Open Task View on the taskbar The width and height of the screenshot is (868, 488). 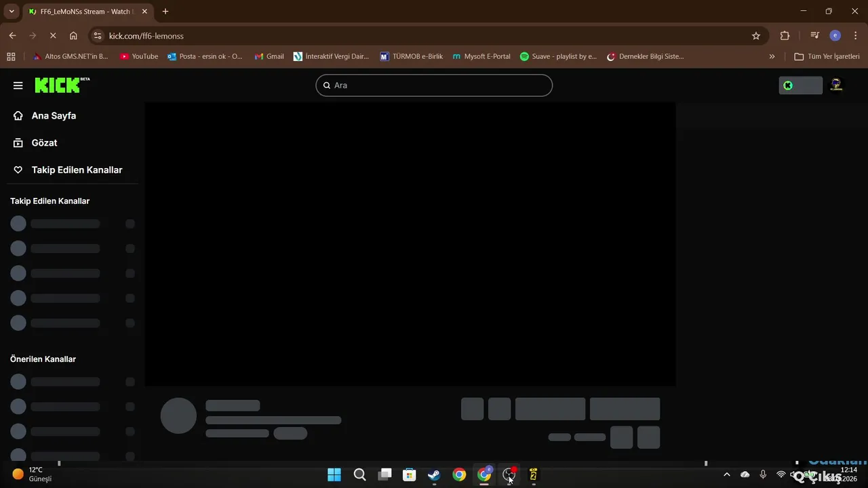click(384, 474)
